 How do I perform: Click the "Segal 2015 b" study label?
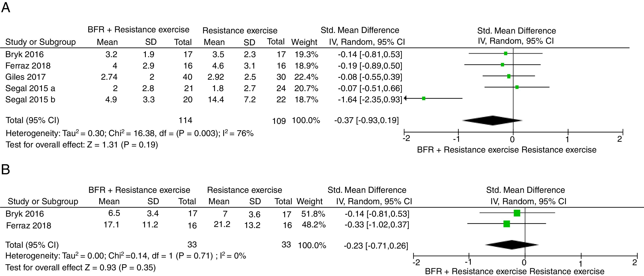pyautogui.click(x=30, y=99)
